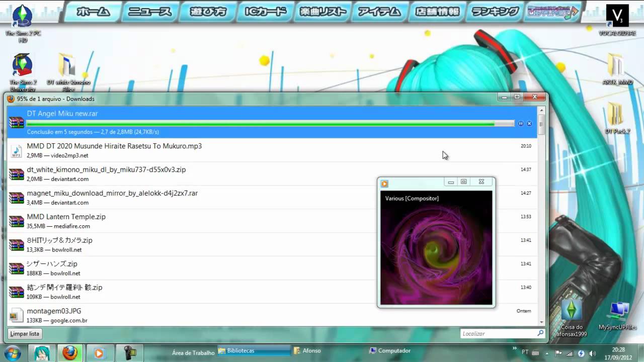The image size is (644, 362).
Task: Click the 楽曲リスト tab in wallpaper menu
Action: point(323,12)
